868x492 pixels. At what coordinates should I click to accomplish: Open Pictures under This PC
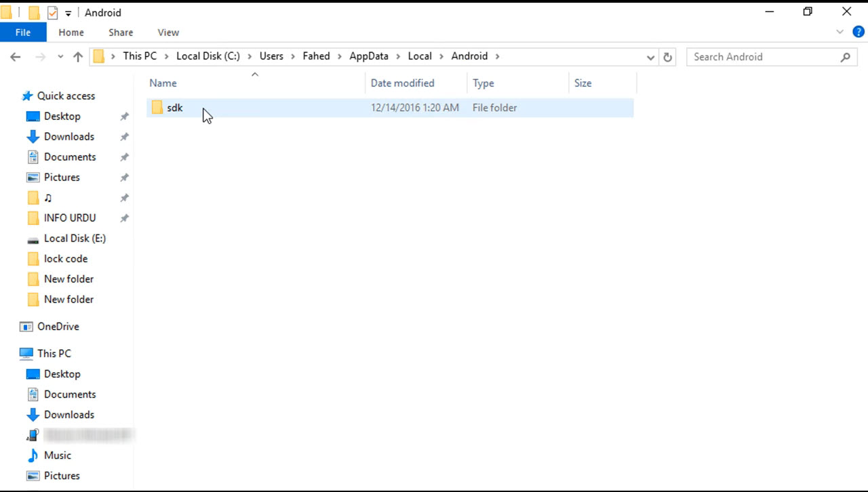pos(62,476)
